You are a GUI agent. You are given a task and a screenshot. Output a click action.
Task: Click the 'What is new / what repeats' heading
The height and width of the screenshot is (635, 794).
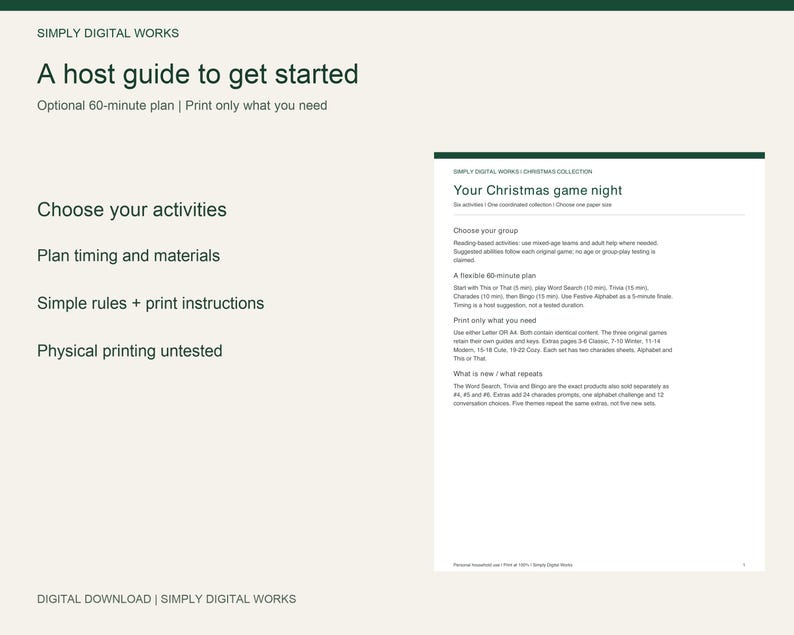pos(498,374)
